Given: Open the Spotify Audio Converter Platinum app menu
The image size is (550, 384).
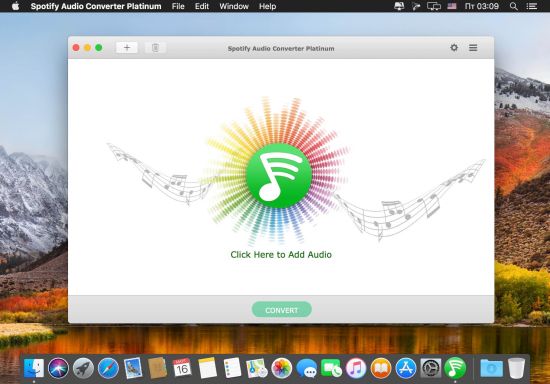Looking at the screenshot, I should (96, 6).
